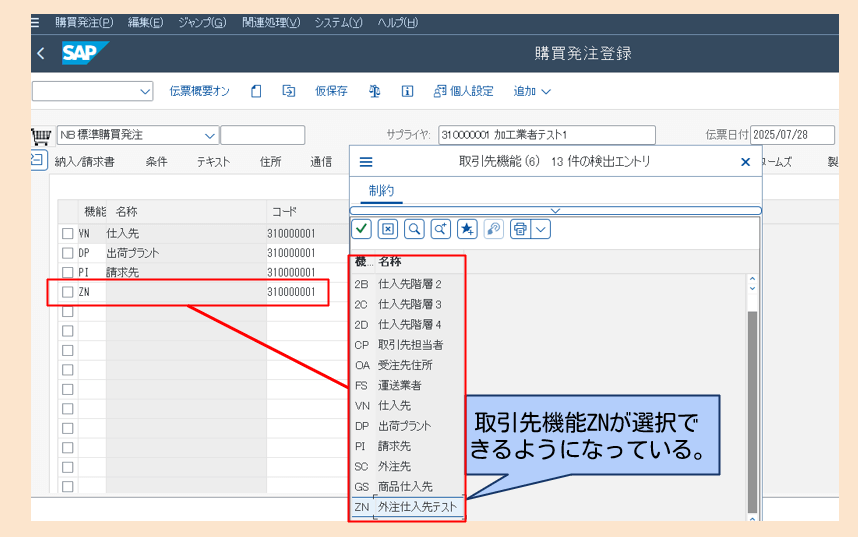Check the DP 出荷プラント row checkbox
This screenshot has width=858, height=537.
pyautogui.click(x=67, y=253)
